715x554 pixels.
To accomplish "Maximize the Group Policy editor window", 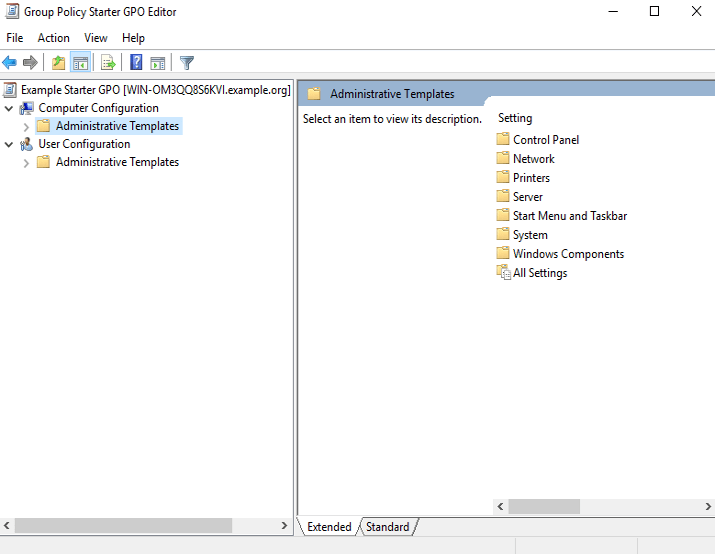I will [x=654, y=11].
